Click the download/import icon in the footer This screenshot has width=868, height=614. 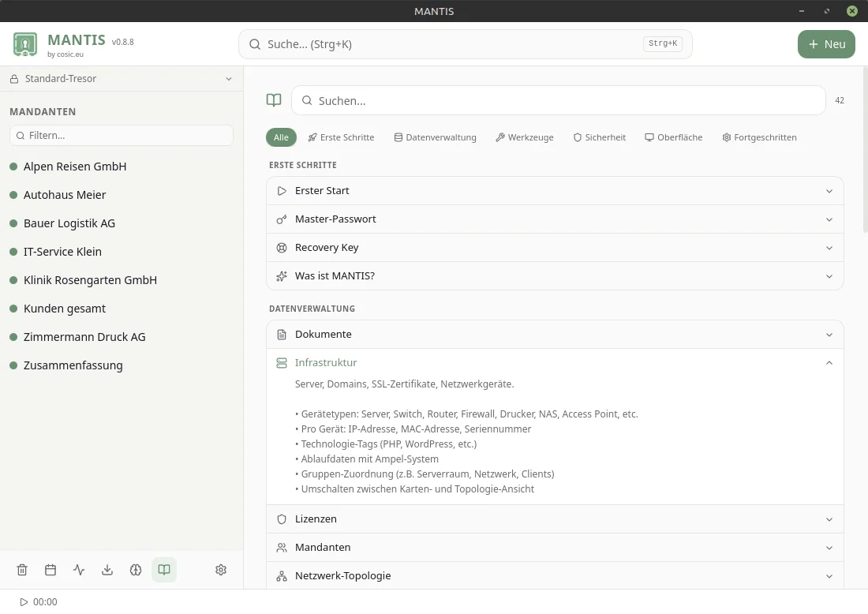(x=107, y=570)
